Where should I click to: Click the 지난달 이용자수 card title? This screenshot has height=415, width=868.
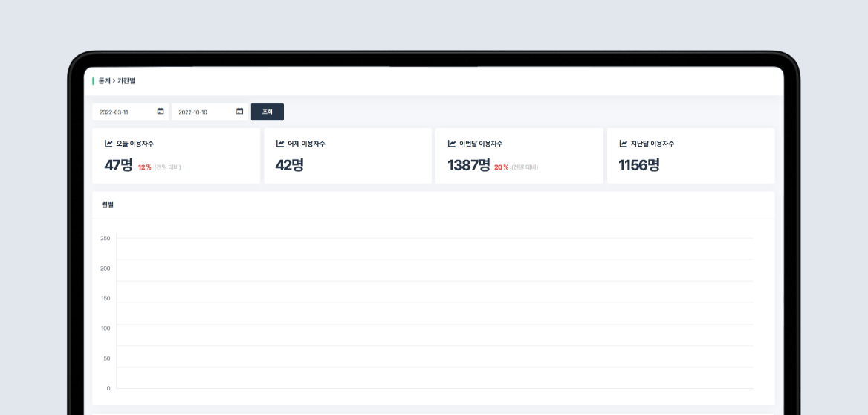point(652,144)
